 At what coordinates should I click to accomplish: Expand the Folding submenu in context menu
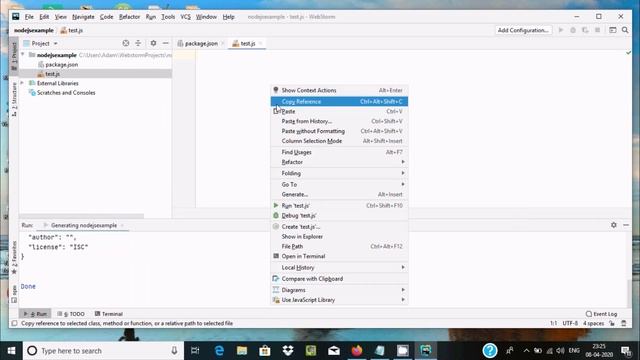339,173
